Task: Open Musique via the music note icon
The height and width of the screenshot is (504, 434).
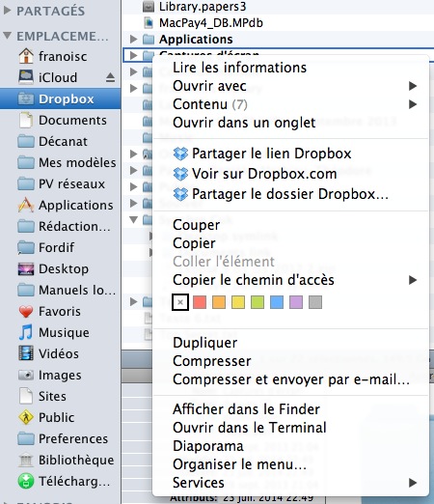Action: (x=26, y=332)
